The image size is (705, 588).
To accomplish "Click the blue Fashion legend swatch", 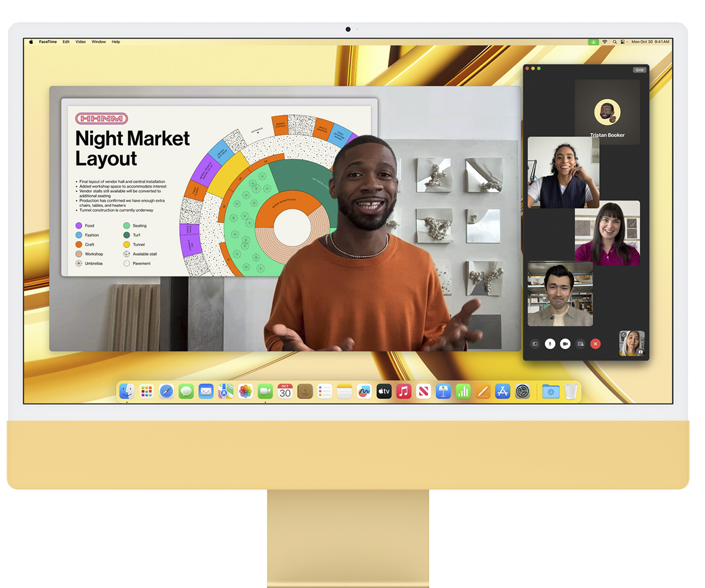I will 79,235.
